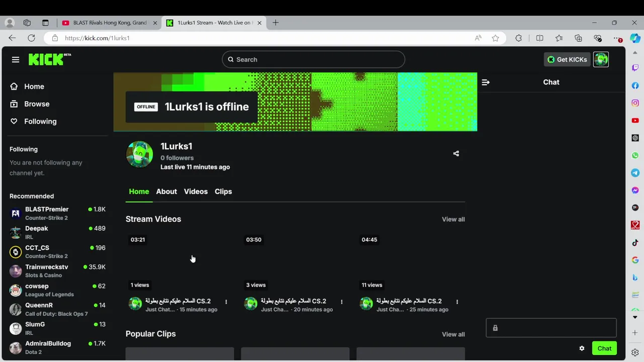Open the 04:45 stream video thumbnail

(x=411, y=262)
